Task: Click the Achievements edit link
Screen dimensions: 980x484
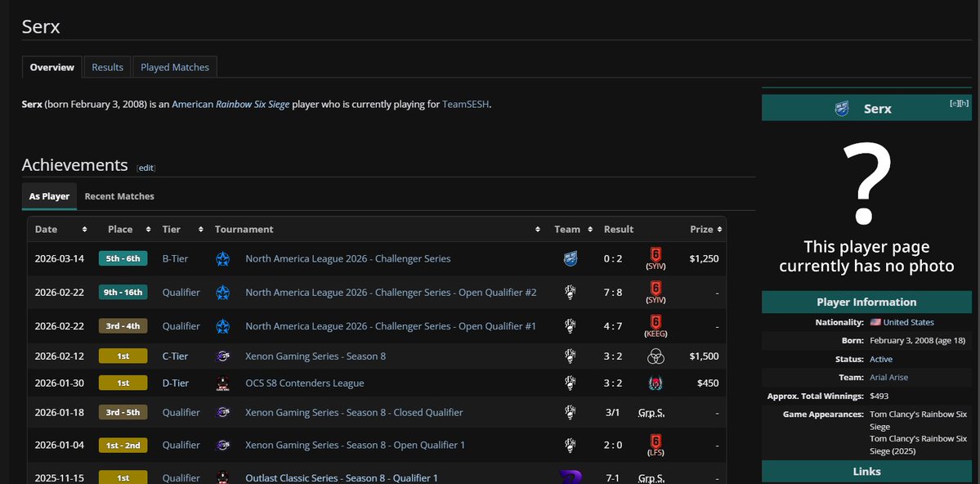Action: (145, 168)
